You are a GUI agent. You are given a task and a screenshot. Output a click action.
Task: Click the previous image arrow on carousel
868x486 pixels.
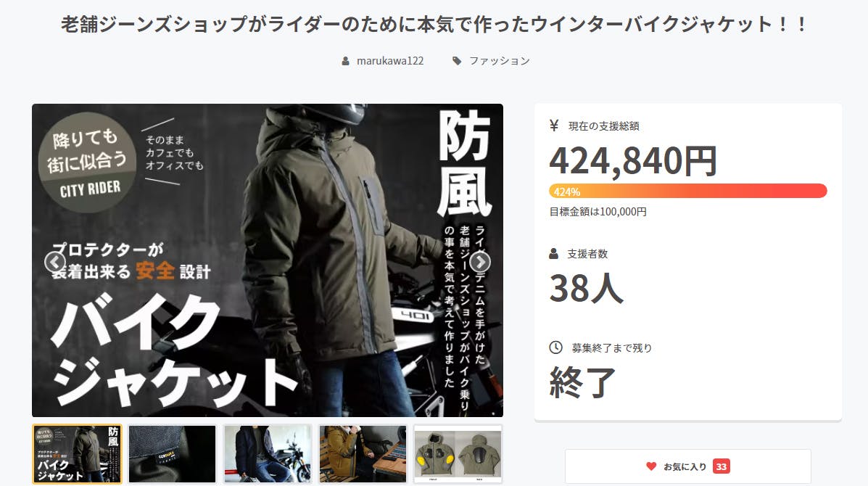point(55,262)
